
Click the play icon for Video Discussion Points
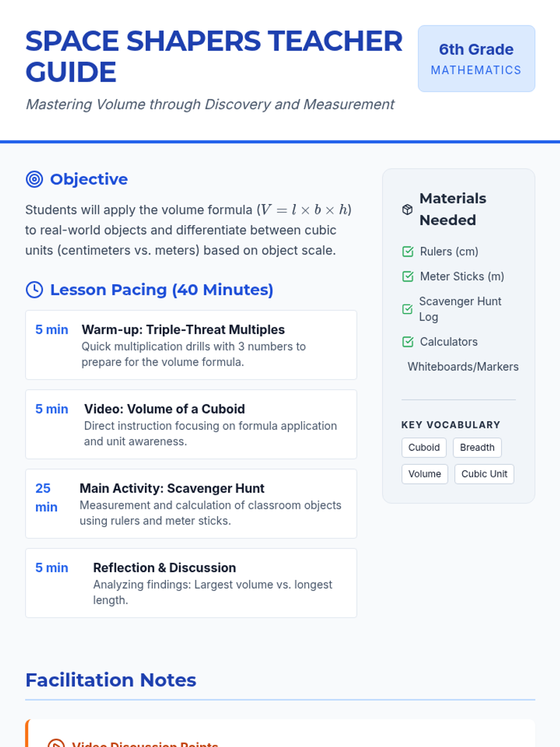pyautogui.click(x=56, y=743)
